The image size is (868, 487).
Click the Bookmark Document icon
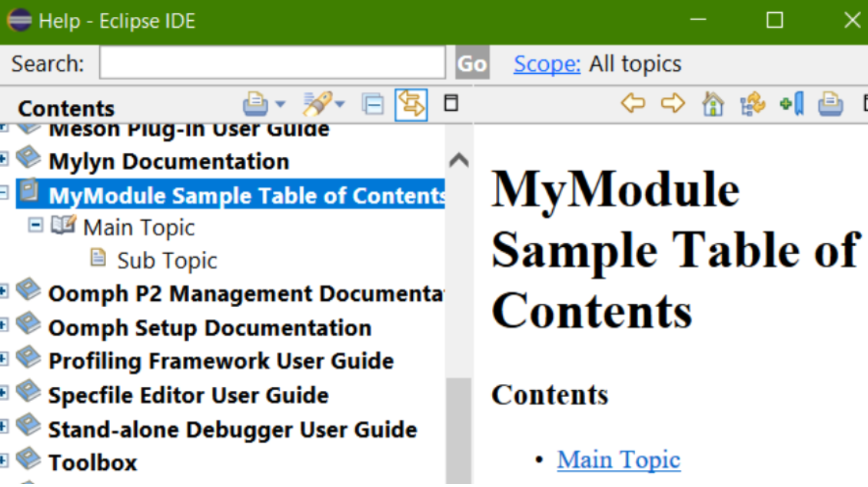(792, 104)
